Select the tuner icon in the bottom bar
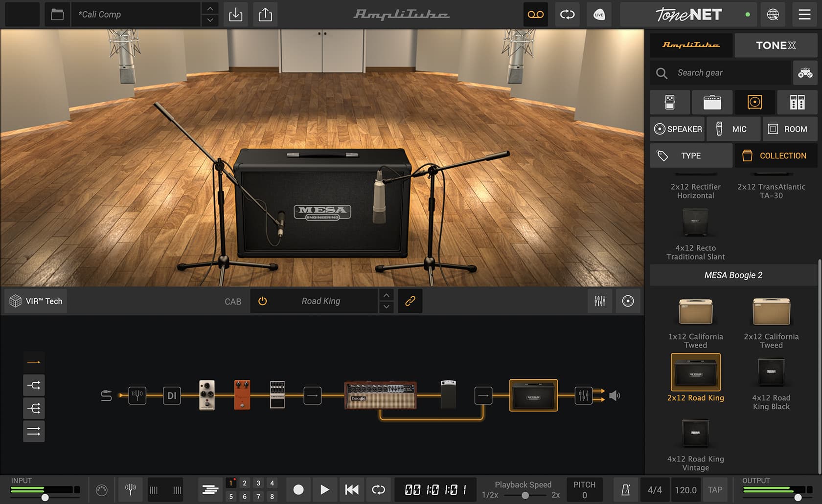 click(x=130, y=489)
